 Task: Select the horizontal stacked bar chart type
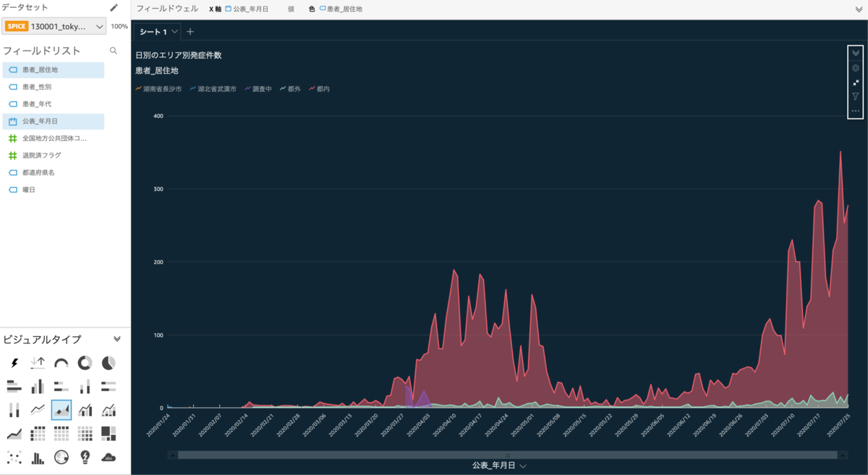61,386
